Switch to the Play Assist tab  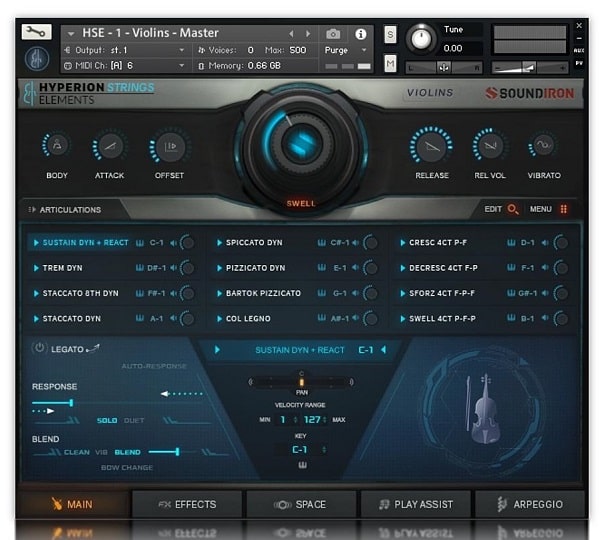pyautogui.click(x=416, y=504)
